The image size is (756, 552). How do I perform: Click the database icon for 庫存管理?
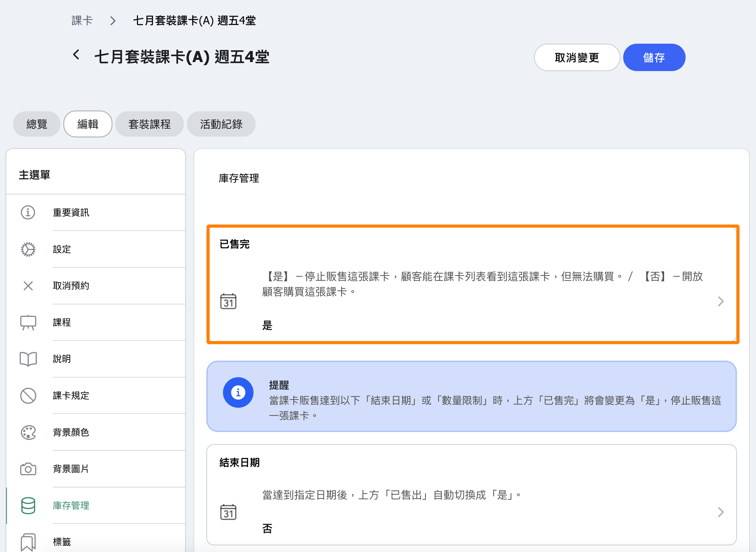pos(28,506)
